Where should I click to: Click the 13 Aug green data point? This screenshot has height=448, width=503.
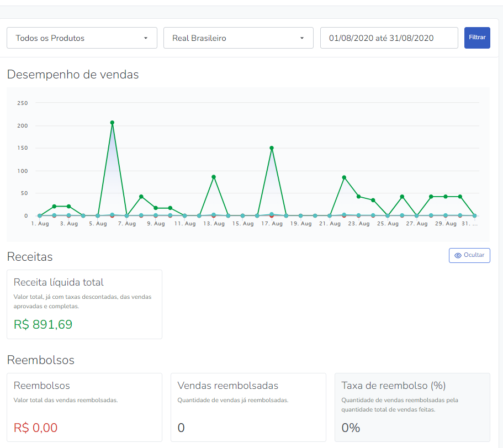click(214, 177)
